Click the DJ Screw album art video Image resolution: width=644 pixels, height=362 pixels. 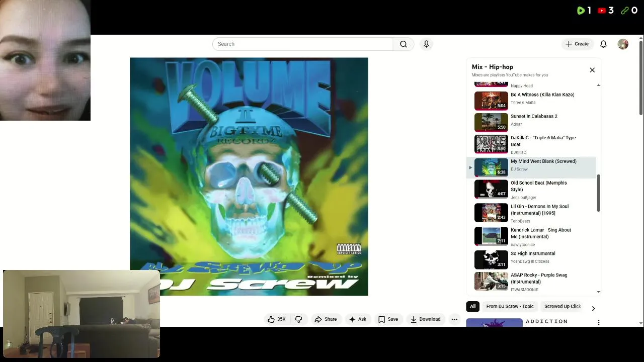coord(249,176)
